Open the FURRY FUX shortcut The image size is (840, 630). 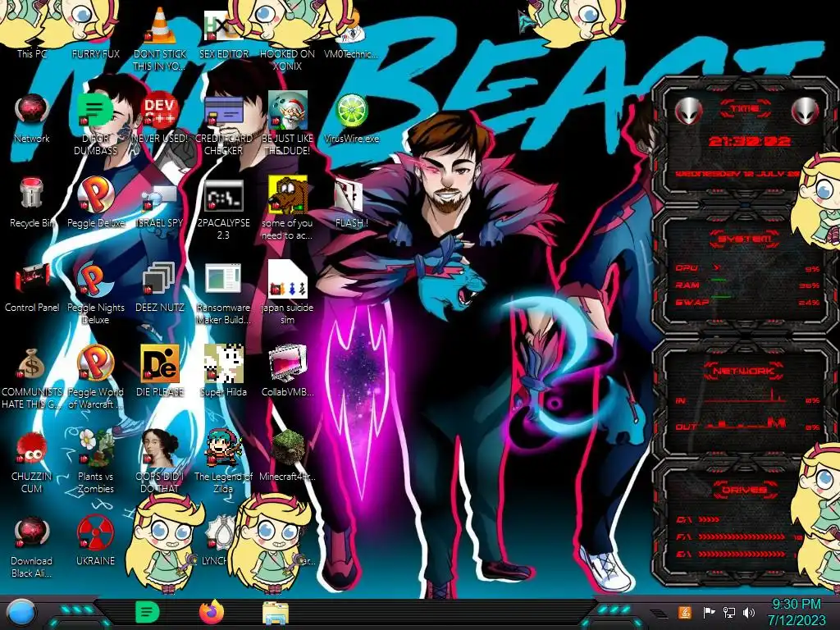[x=95, y=53]
